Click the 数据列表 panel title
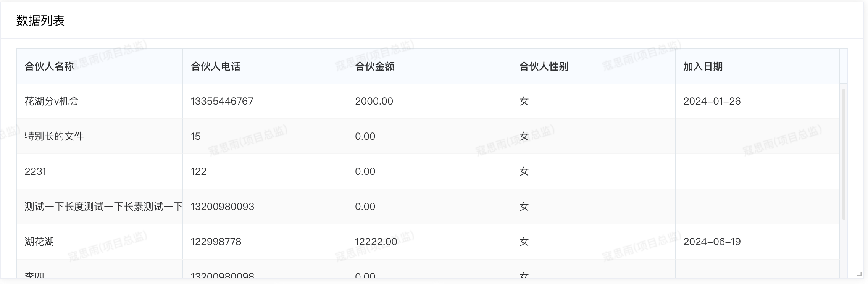 (40, 21)
